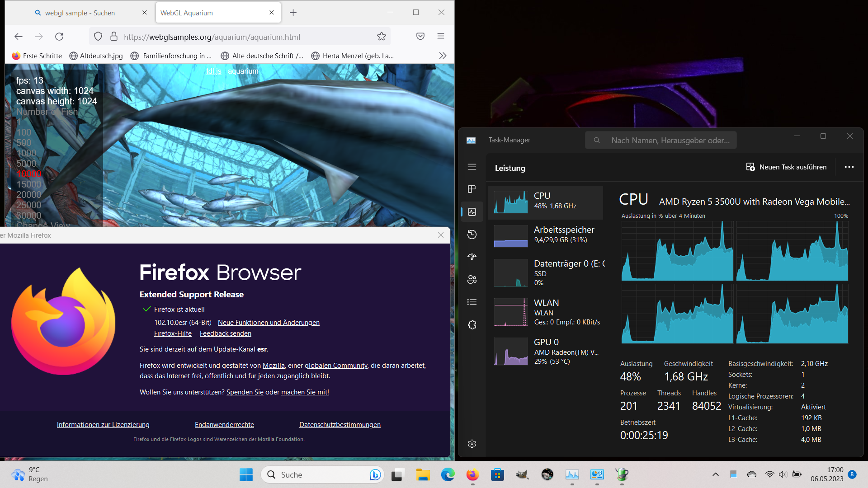Select the Datenträger 0 SSD entry
868x488 pixels.
click(546, 272)
